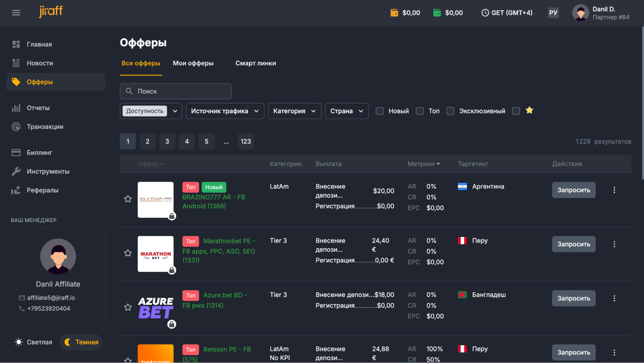Image resolution: width=644 pixels, height=363 pixels.
Task: Open Офферы in the sidebar
Action: (x=56, y=82)
